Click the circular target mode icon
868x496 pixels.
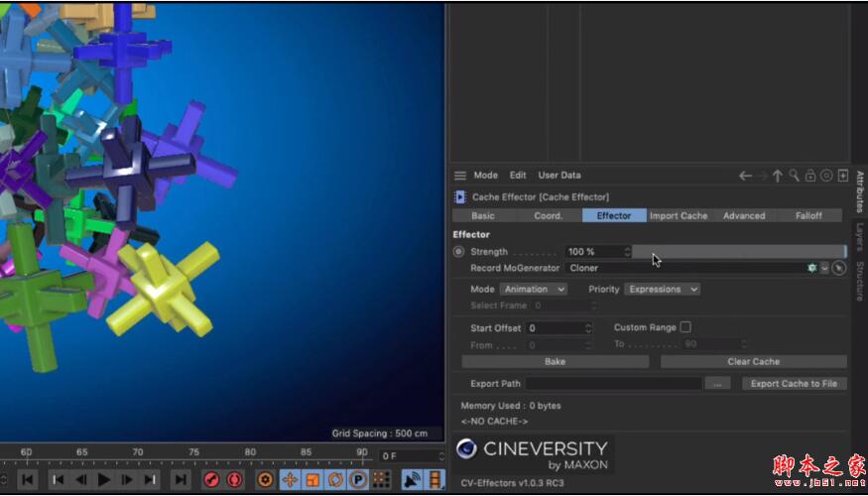[x=826, y=176]
